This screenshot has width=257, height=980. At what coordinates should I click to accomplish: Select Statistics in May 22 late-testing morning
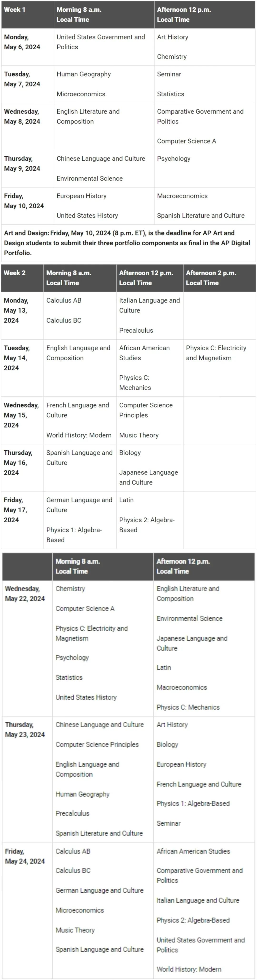point(69,678)
